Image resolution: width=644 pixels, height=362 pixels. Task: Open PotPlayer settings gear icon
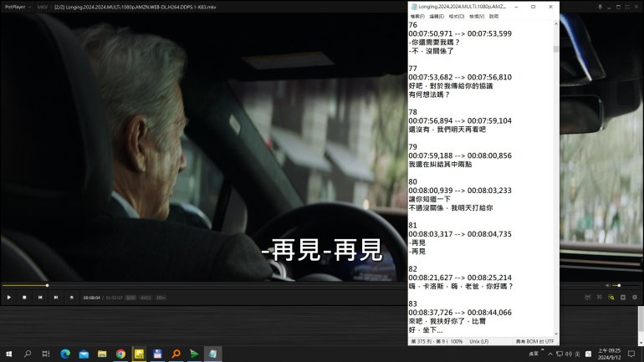635,297
